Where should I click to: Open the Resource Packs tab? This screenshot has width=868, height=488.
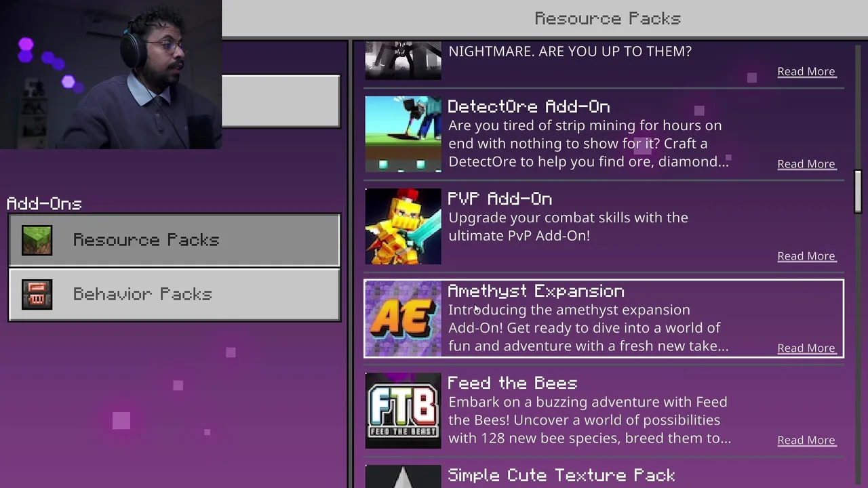point(174,240)
